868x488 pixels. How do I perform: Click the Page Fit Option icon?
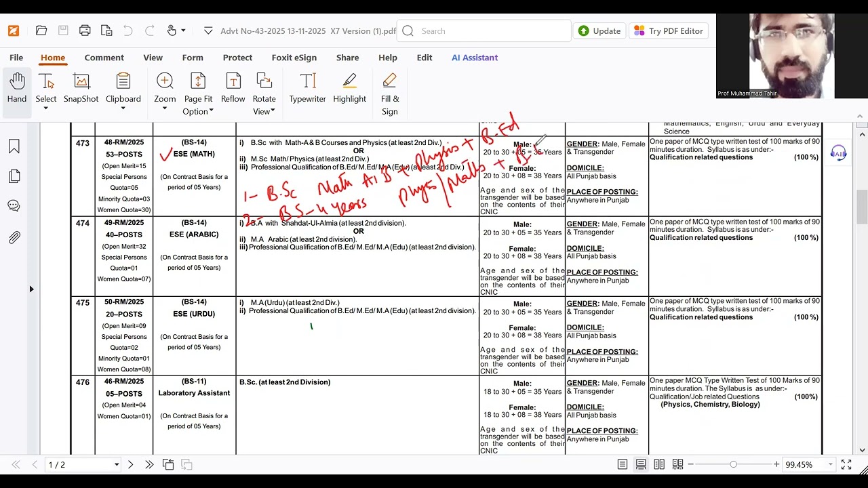[198, 81]
